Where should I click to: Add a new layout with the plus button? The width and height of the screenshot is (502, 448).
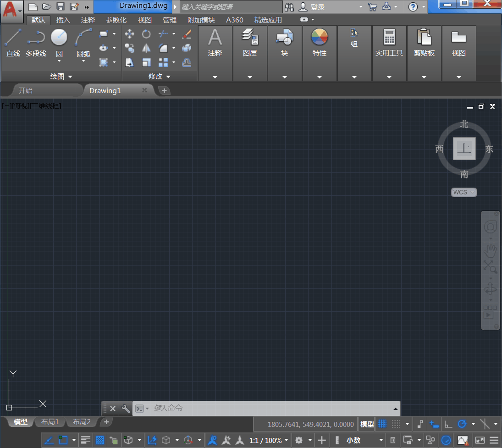pyautogui.click(x=106, y=422)
